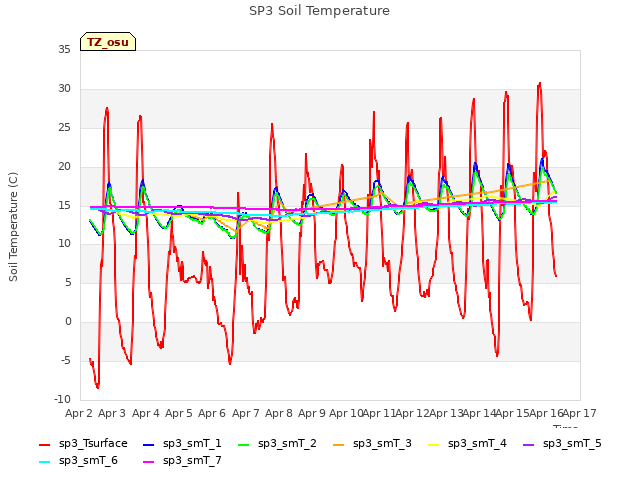Click the 20 y-axis tick label
640x480 pixels.
[64, 167]
